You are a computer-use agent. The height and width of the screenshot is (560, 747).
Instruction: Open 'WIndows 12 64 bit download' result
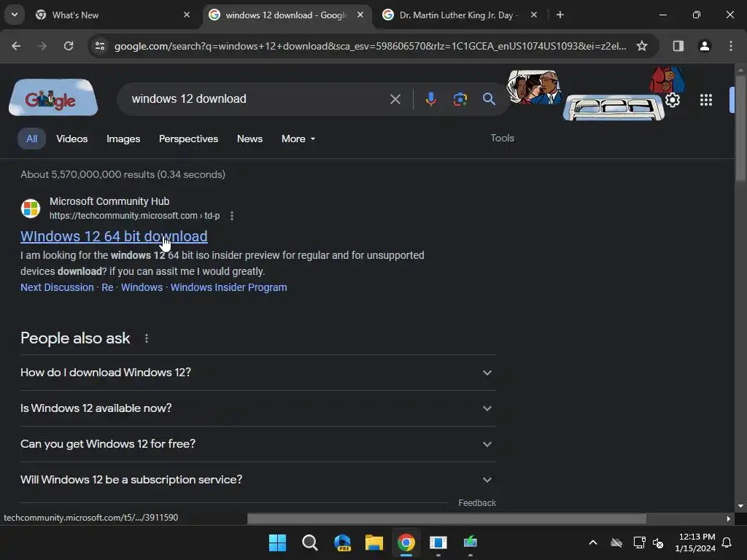coord(114,236)
